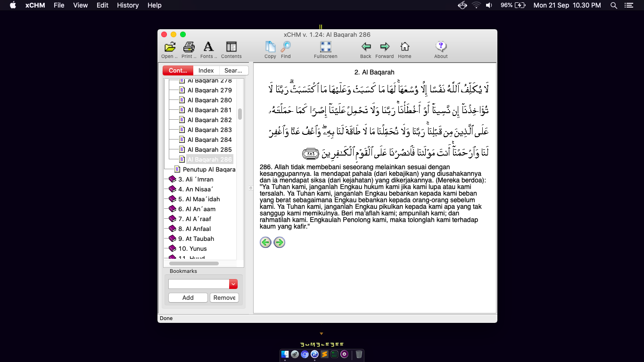
Task: Go Forward using the toolbar arrow
Action: [x=385, y=47]
